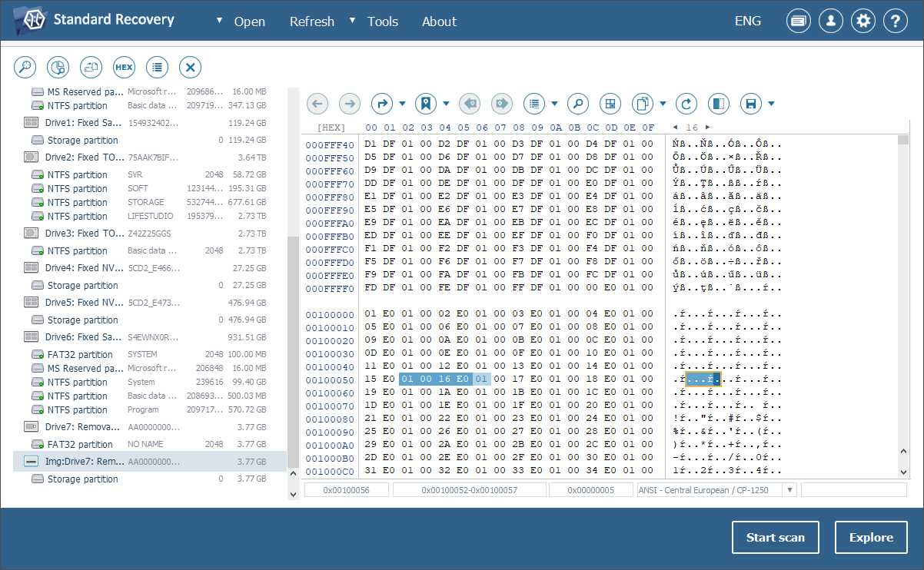
Task: Click the drive image tool icon in the left toolbar
Action: tap(91, 67)
